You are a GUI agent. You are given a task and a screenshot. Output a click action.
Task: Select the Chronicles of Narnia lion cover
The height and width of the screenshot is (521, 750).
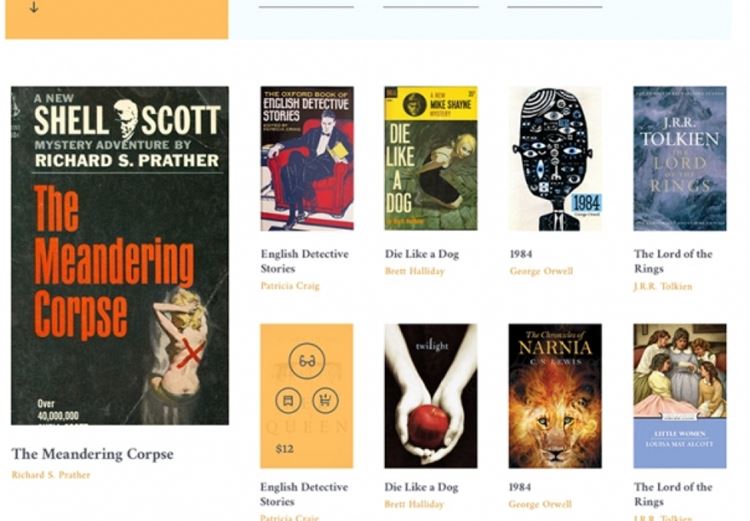click(555, 396)
